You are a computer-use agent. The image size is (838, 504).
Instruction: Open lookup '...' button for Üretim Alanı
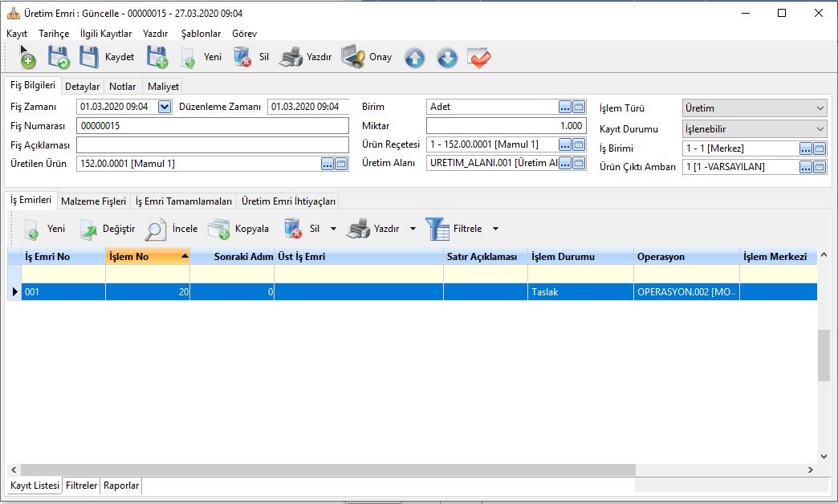pos(565,163)
